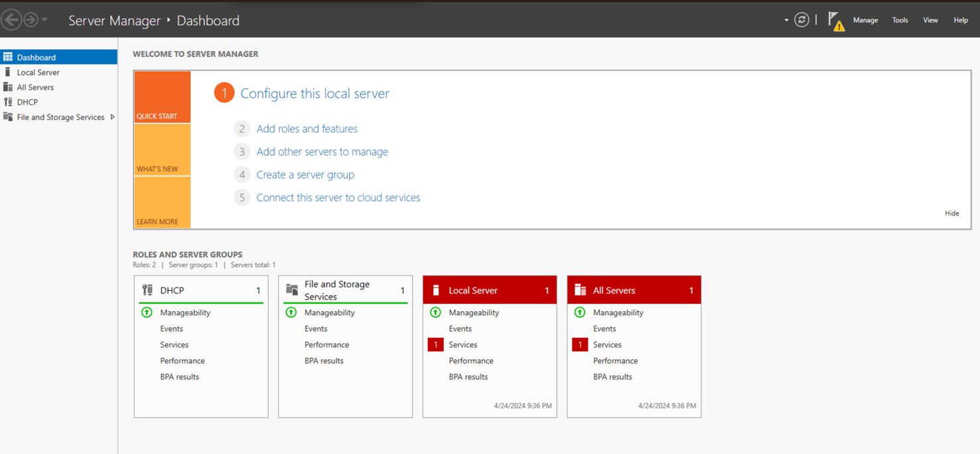Open the dropdown arrow beside the refresh icon
This screenshot has height=454, width=980.
click(x=786, y=20)
